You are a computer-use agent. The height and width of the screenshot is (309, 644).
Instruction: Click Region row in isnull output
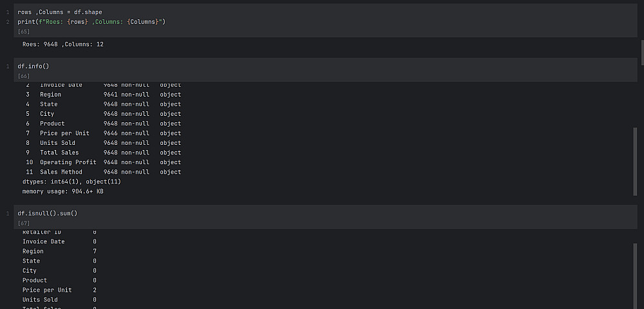(59, 251)
